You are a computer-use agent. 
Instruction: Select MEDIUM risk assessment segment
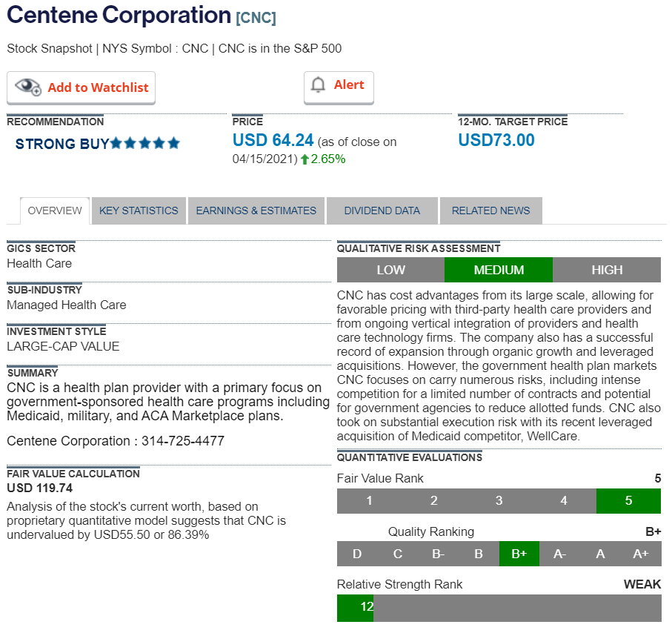click(x=499, y=270)
